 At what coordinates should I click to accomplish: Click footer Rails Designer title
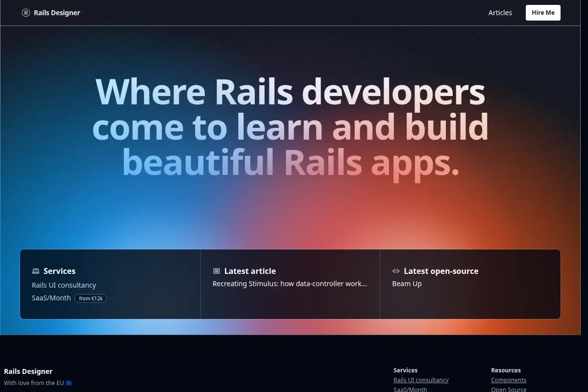pos(28,371)
